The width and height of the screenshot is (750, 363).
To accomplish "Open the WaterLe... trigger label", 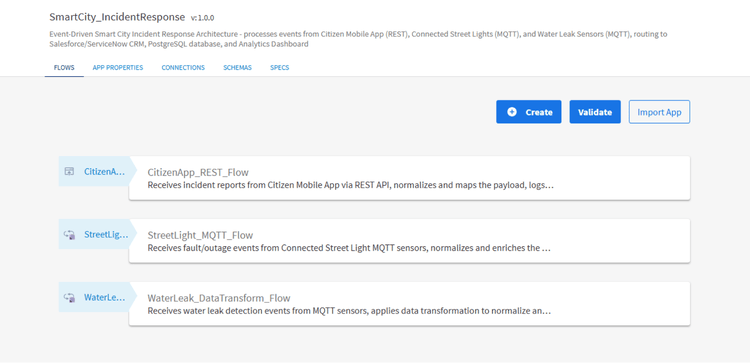I will (x=105, y=297).
